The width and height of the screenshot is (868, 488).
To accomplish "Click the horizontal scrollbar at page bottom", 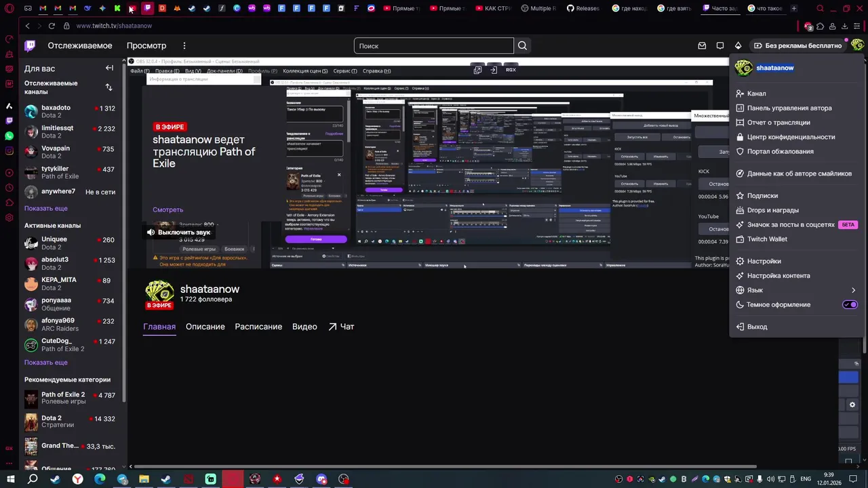I will point(443,467).
